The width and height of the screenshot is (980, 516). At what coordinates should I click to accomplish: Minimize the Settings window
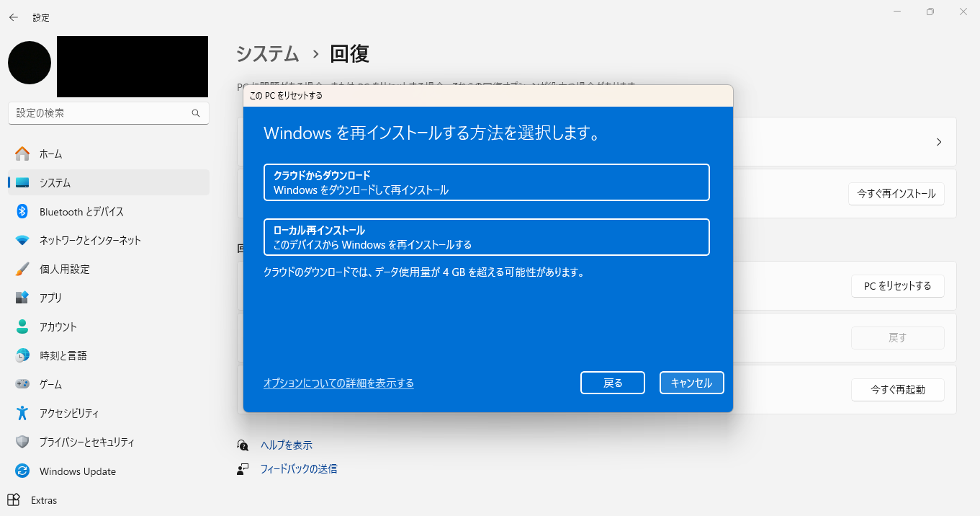point(897,12)
